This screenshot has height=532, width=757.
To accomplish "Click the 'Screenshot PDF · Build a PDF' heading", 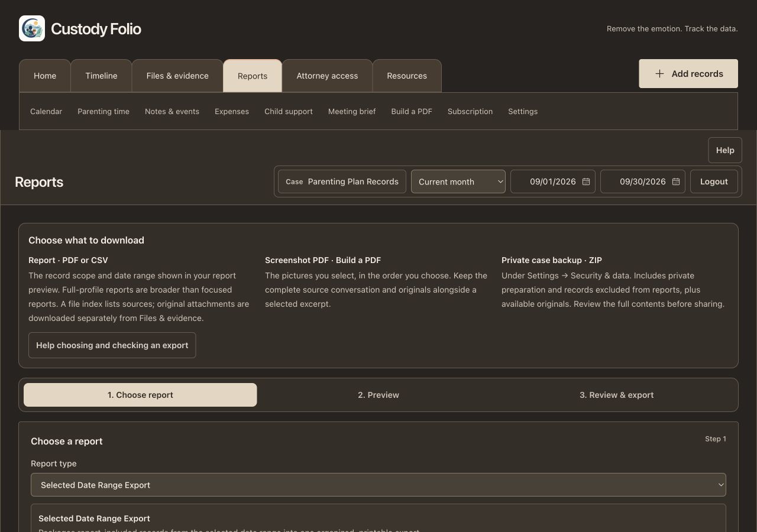I will (323, 260).
